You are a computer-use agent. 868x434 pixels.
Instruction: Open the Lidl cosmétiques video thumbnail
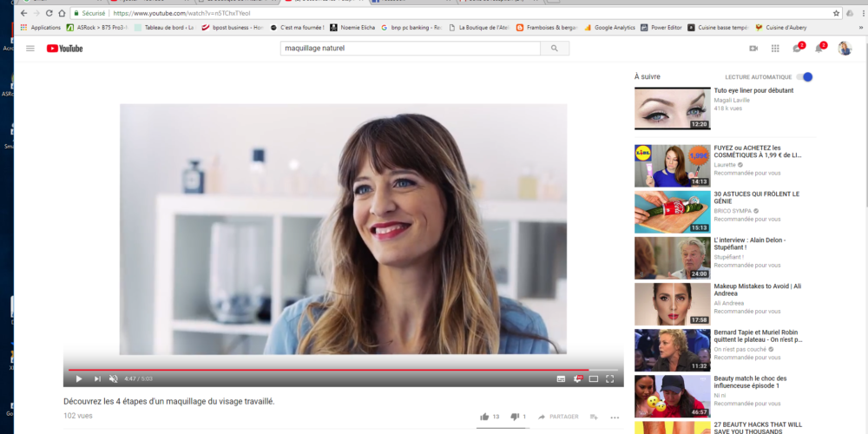click(673, 166)
